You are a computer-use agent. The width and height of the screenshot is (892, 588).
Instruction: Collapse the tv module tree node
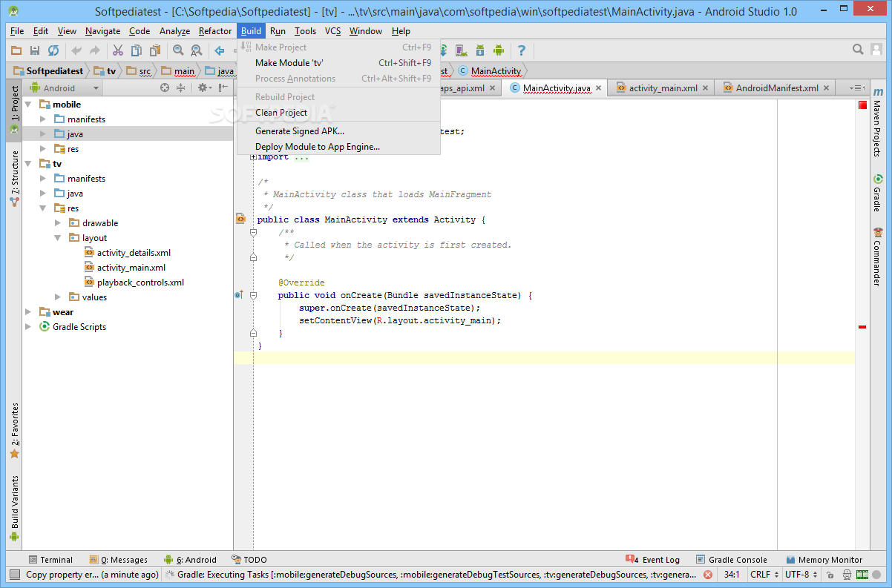[29, 164]
